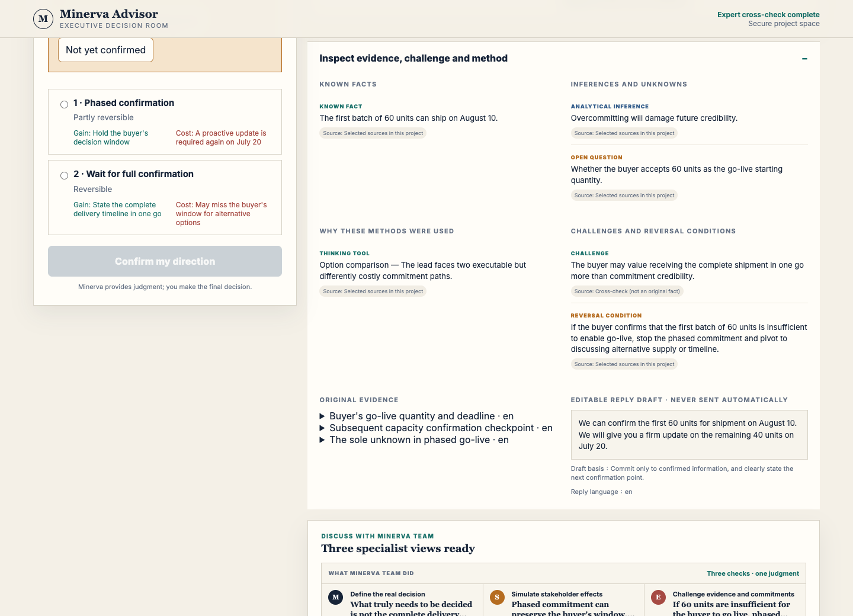Click source tag under the Known Fact entry

tap(373, 133)
